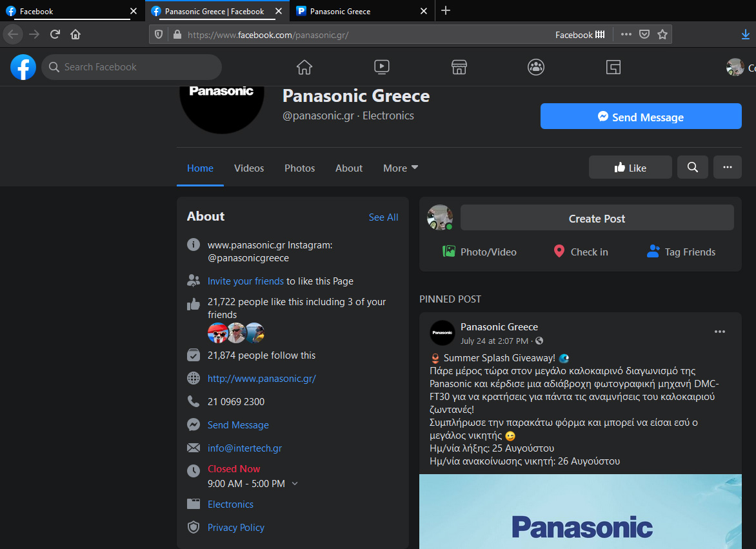Switch to the Photos tab
This screenshot has width=756, height=549.
[299, 168]
